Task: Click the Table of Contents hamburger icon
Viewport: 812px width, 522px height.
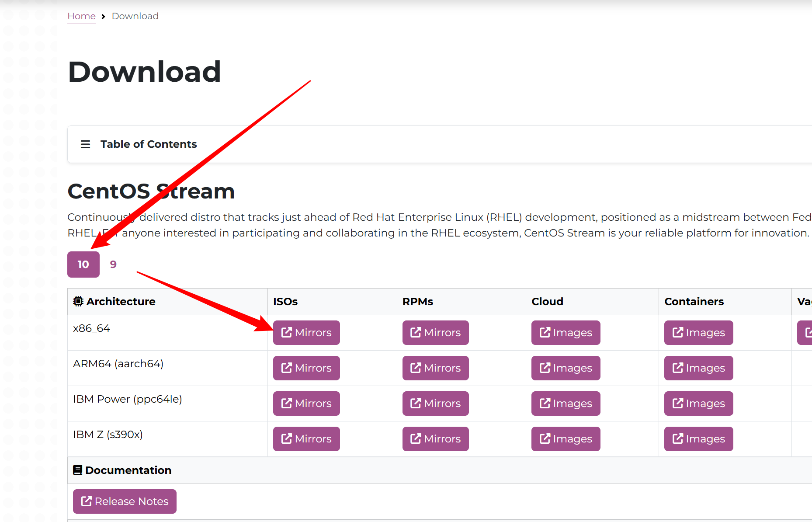Action: 85,144
